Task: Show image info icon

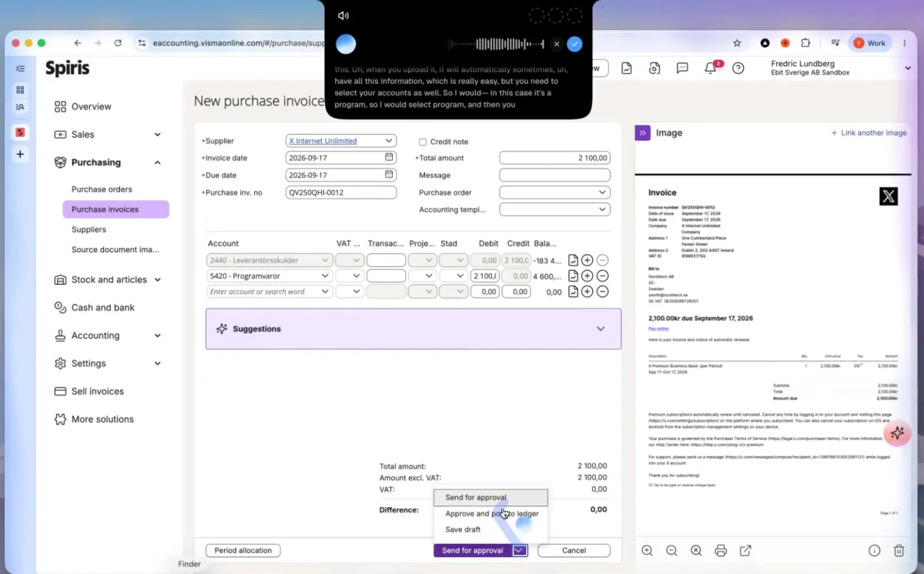Action: pos(875,551)
